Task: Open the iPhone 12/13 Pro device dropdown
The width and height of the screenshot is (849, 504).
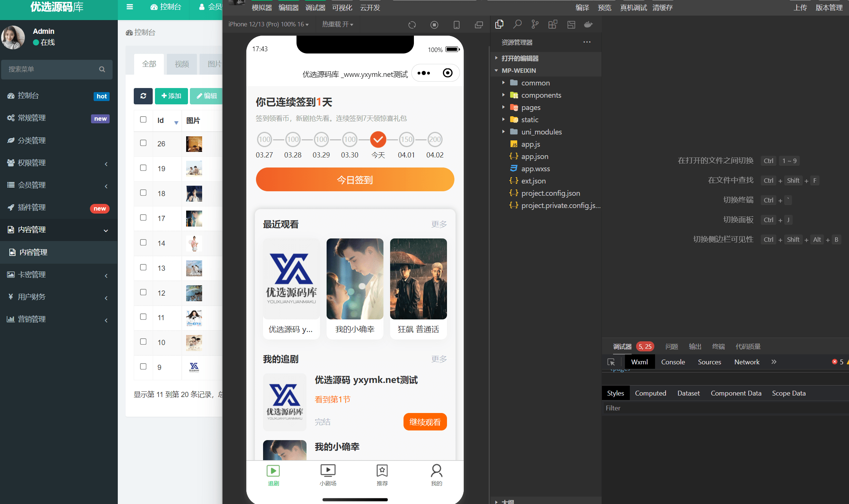Action: tap(268, 24)
